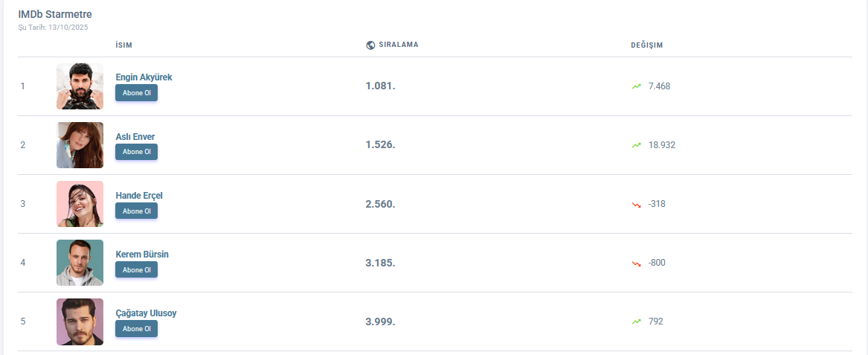The height and width of the screenshot is (355, 868).
Task: Go to Hande Erçel's name link
Action: pos(139,196)
